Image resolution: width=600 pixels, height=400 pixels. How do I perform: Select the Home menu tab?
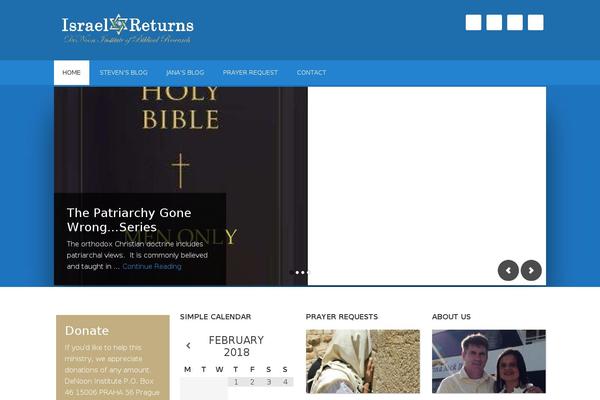tap(72, 72)
